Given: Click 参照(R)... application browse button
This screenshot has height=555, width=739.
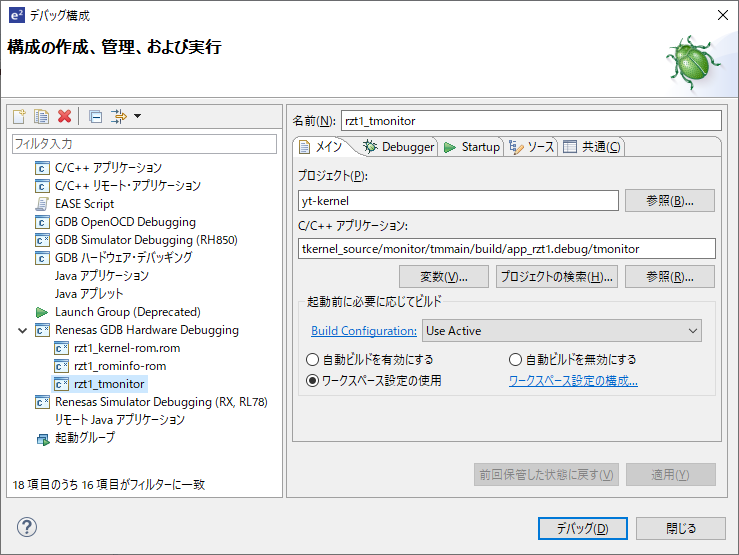Looking at the screenshot, I should (670, 277).
